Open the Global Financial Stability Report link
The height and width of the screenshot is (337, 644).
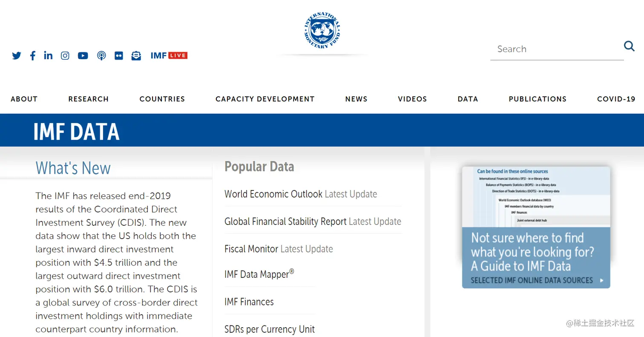(285, 222)
